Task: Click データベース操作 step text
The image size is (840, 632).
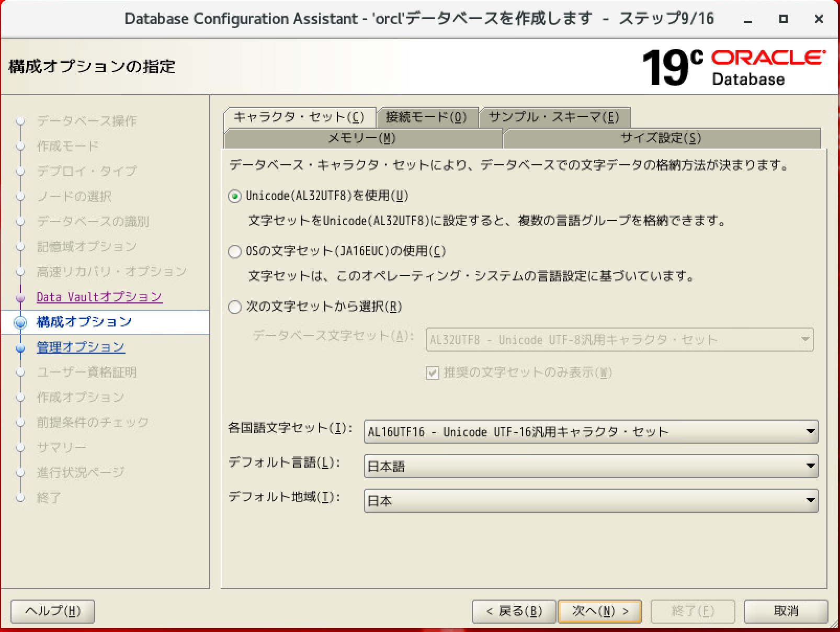Action: (86, 121)
